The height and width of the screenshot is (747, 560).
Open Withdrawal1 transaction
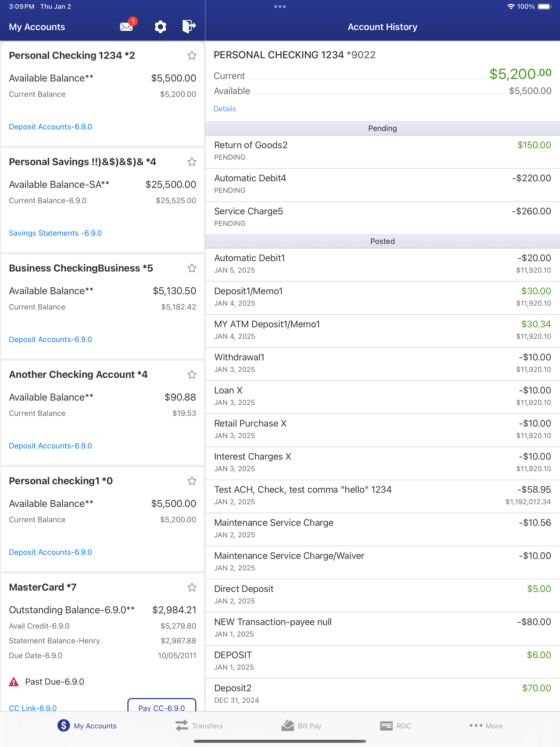pos(382,364)
